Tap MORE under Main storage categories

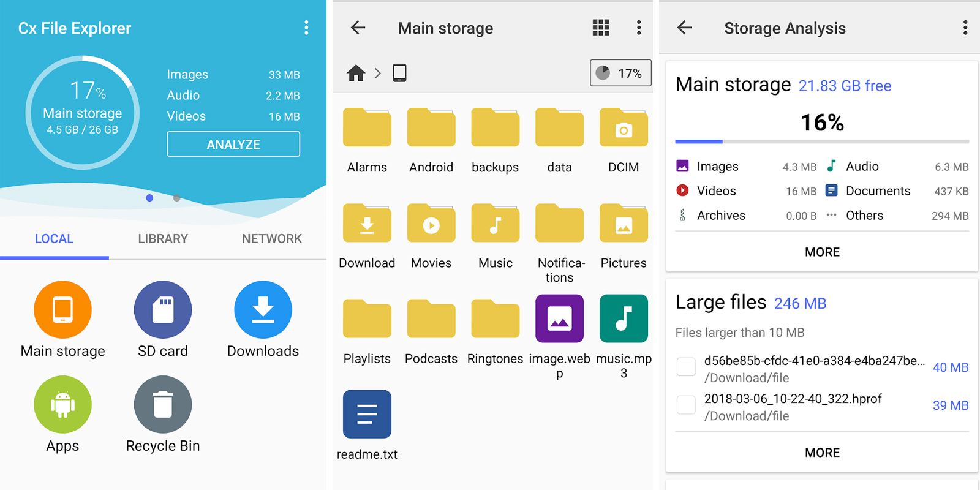click(822, 252)
